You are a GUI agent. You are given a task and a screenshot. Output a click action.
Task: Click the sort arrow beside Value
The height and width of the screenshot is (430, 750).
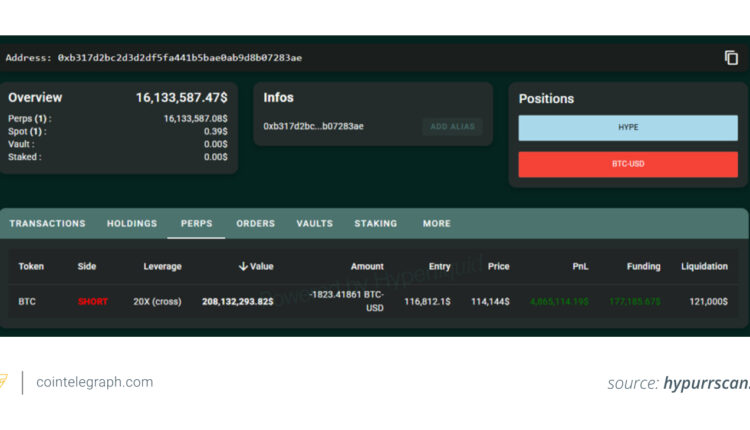(x=243, y=267)
